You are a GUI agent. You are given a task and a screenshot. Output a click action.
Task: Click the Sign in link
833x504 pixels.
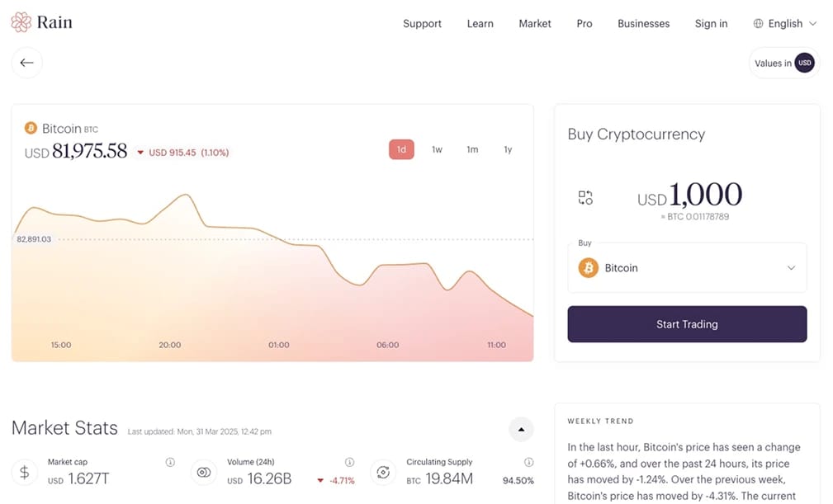[x=711, y=24]
